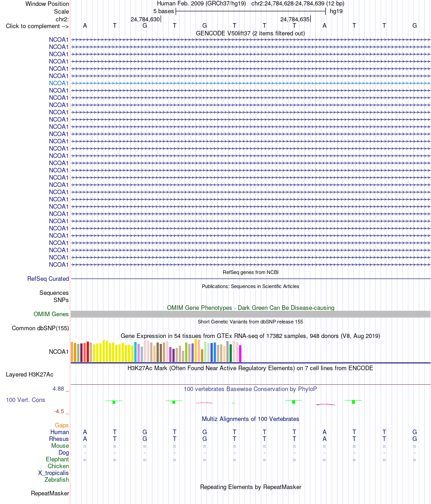
Task: Click the NCOA1 label beside GTEx bar chart
Action: tap(59, 352)
